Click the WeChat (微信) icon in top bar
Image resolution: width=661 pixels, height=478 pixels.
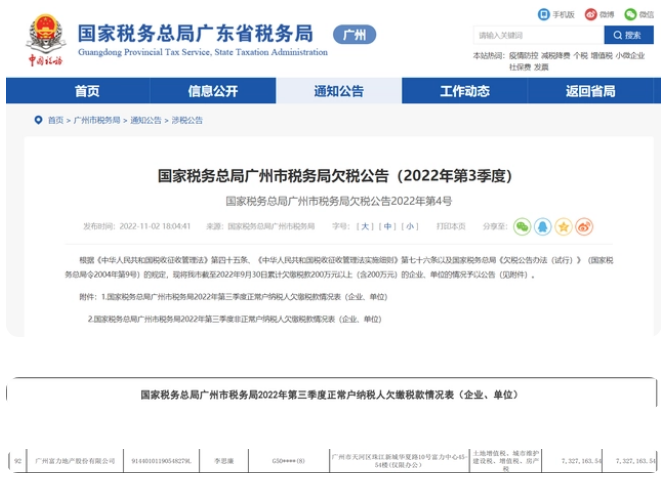[x=639, y=14]
